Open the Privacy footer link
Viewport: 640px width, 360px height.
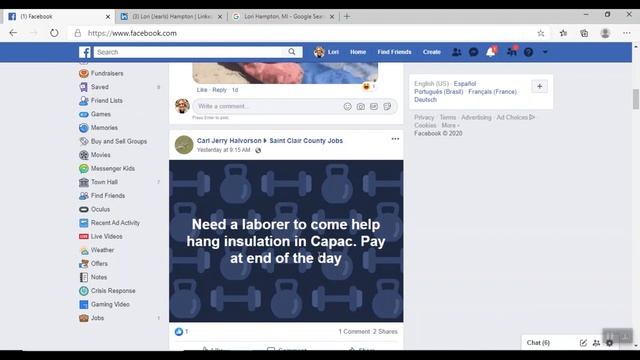click(x=424, y=117)
